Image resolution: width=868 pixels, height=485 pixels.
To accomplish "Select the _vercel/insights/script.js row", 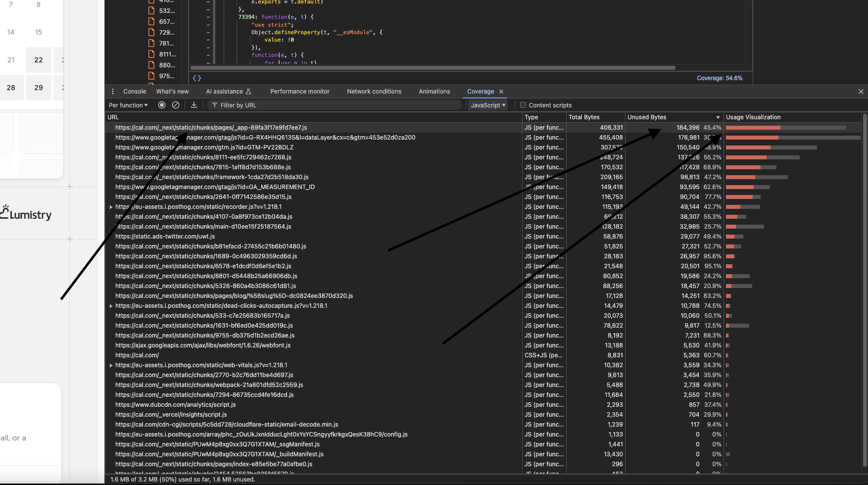I will tap(483, 415).
